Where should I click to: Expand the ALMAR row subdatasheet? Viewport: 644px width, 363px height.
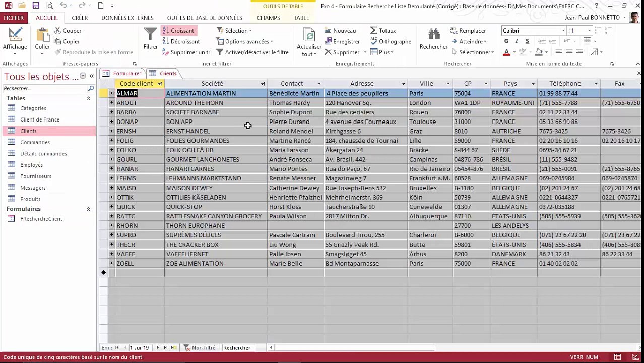(x=111, y=93)
